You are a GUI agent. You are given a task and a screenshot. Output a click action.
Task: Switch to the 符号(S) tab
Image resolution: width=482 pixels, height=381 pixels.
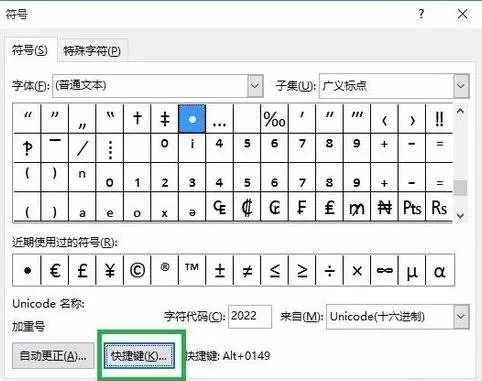[x=30, y=51]
